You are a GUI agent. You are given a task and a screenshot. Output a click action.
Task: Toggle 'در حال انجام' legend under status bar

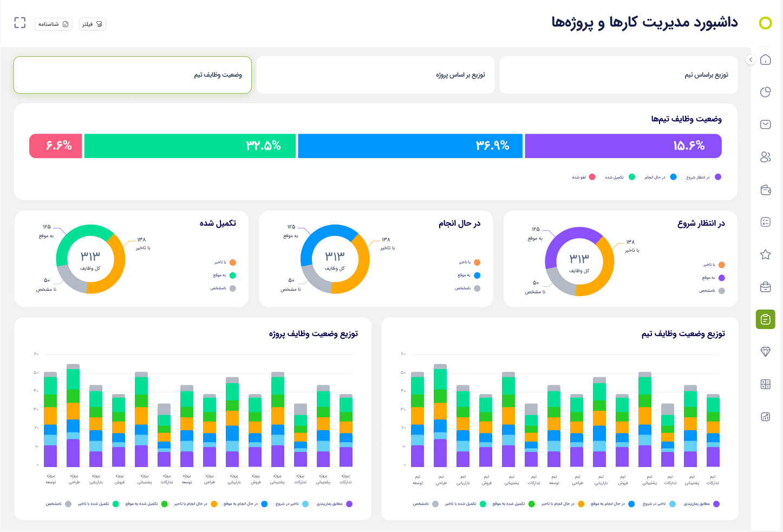tap(660, 177)
